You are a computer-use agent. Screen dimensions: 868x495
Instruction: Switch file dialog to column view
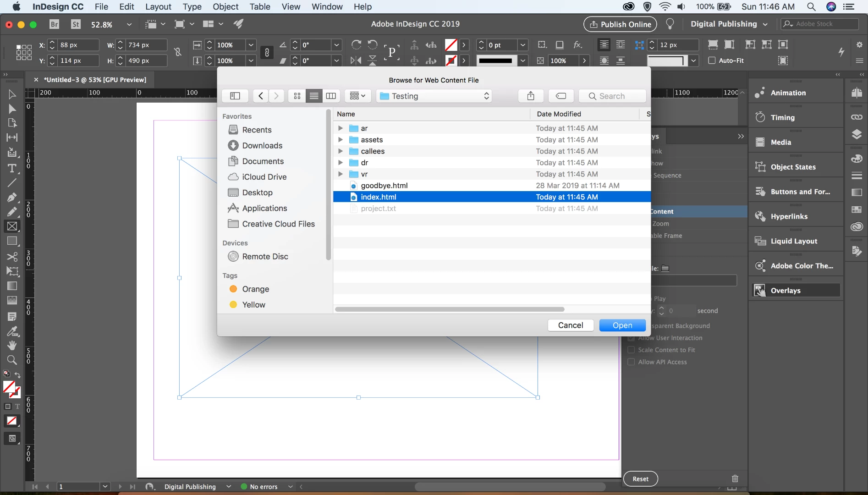(x=331, y=96)
